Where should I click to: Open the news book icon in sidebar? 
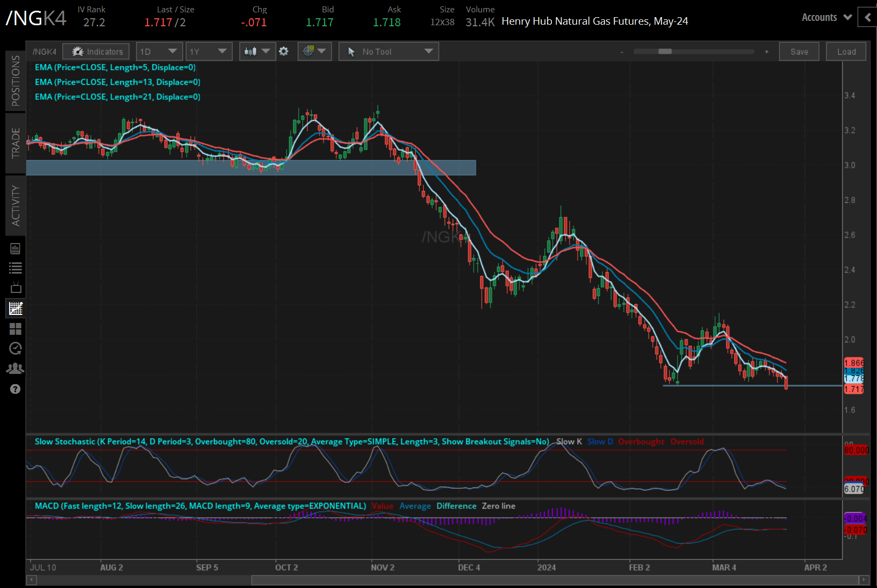[x=16, y=248]
